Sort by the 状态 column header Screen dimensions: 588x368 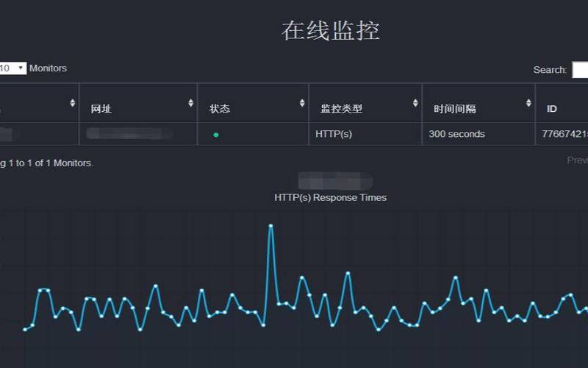(253, 103)
